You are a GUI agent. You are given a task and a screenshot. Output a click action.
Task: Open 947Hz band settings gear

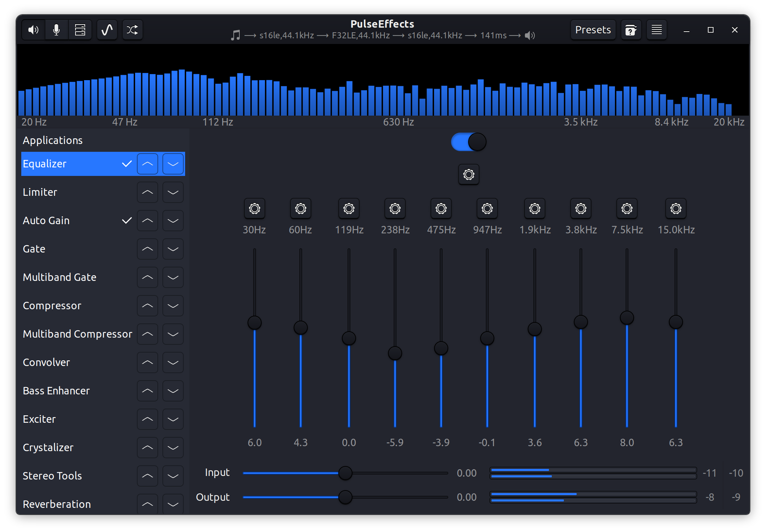pyautogui.click(x=487, y=209)
